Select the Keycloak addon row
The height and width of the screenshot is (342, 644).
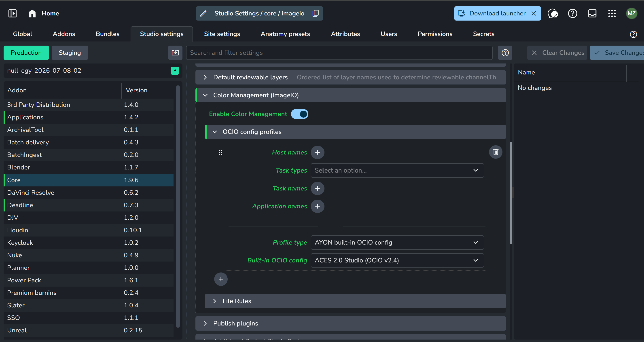(89, 243)
